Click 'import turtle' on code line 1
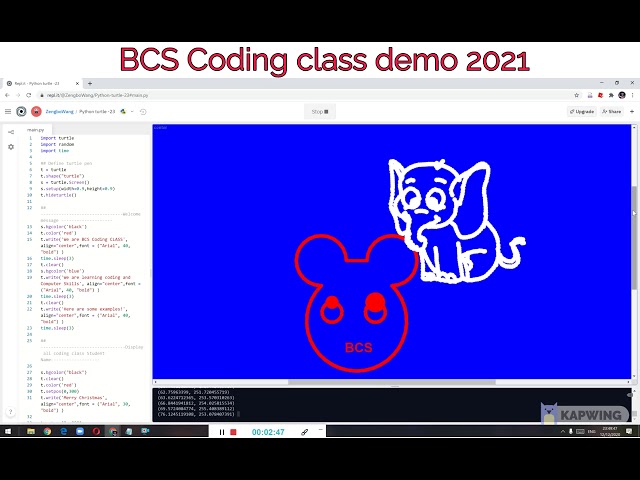The width and height of the screenshot is (640, 480). (x=57, y=138)
